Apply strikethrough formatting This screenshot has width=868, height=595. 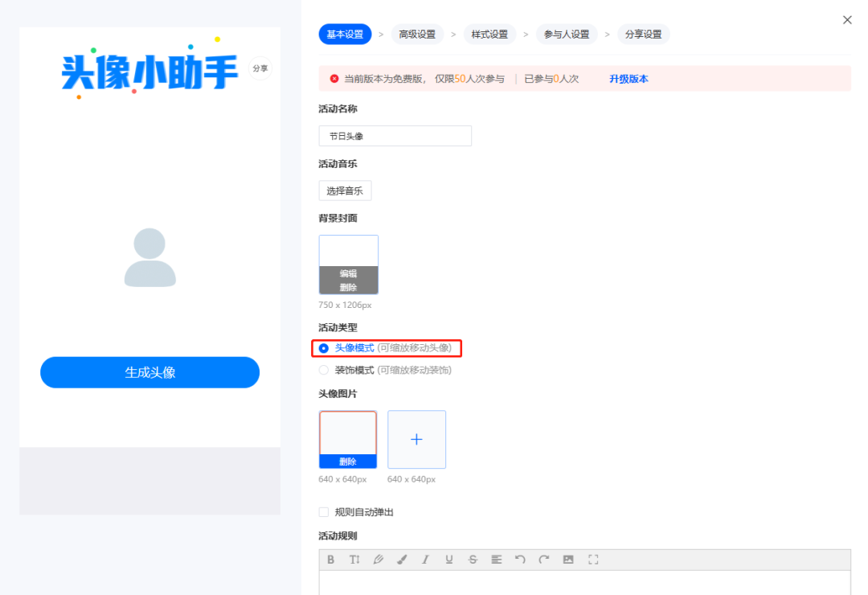pyautogui.click(x=473, y=560)
